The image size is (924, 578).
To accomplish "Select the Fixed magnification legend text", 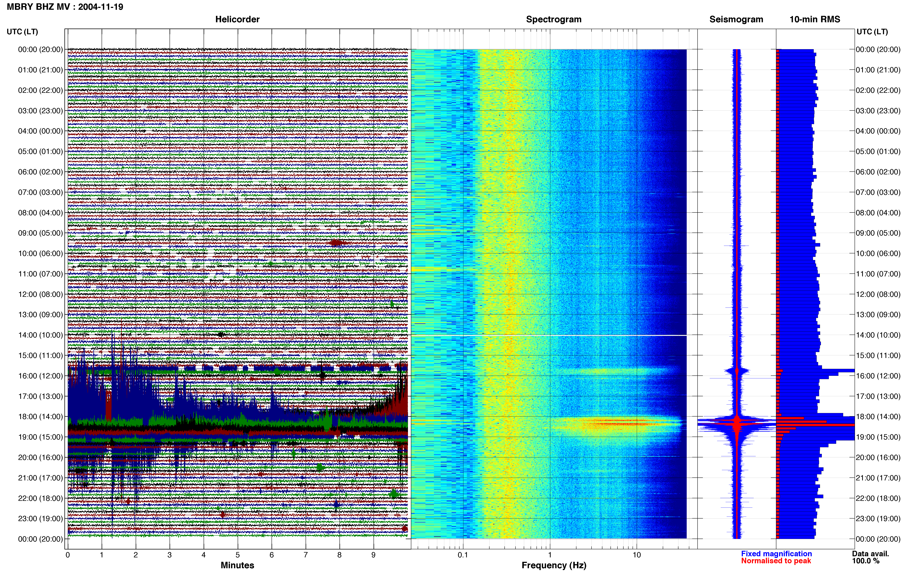I will click(776, 554).
